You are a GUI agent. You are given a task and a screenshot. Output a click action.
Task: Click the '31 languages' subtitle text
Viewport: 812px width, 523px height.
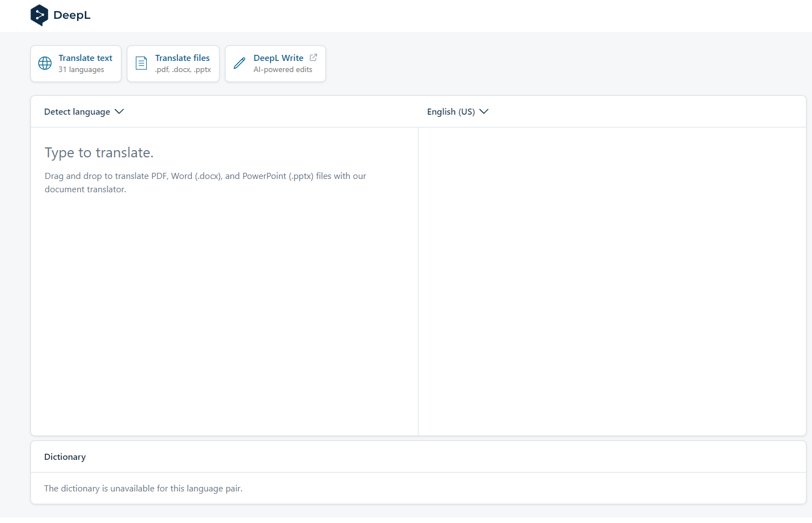tap(81, 70)
